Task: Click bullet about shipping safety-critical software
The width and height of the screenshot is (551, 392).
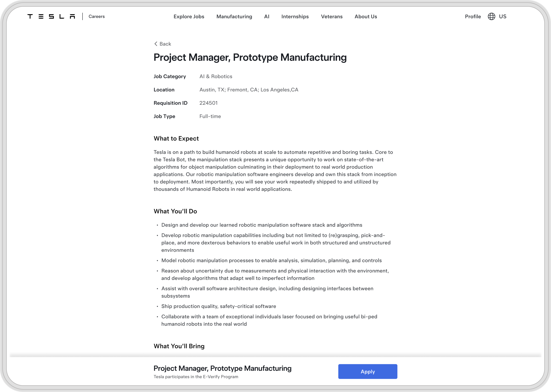Action: pyautogui.click(x=218, y=306)
